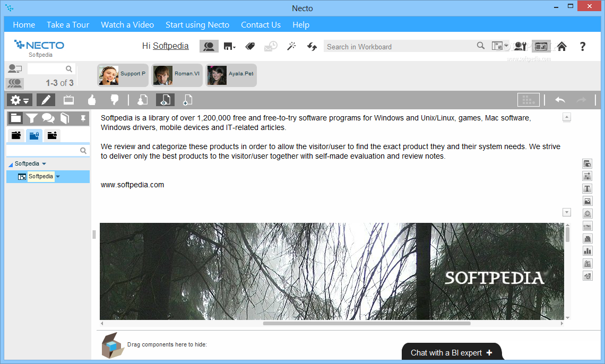Viewport: 605px width, 364px height.
Task: Open Roman.VI user card
Action: 177,75
